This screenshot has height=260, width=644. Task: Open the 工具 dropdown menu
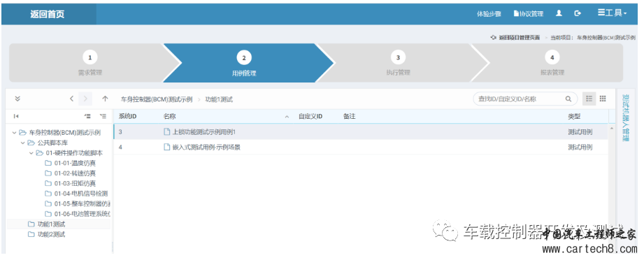[612, 13]
